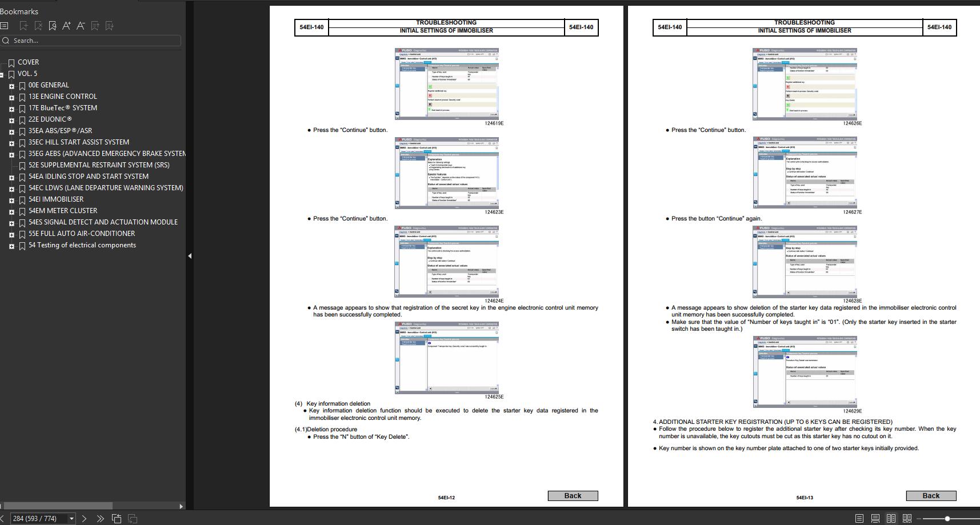Switch to two-page continuous view

coord(907,519)
